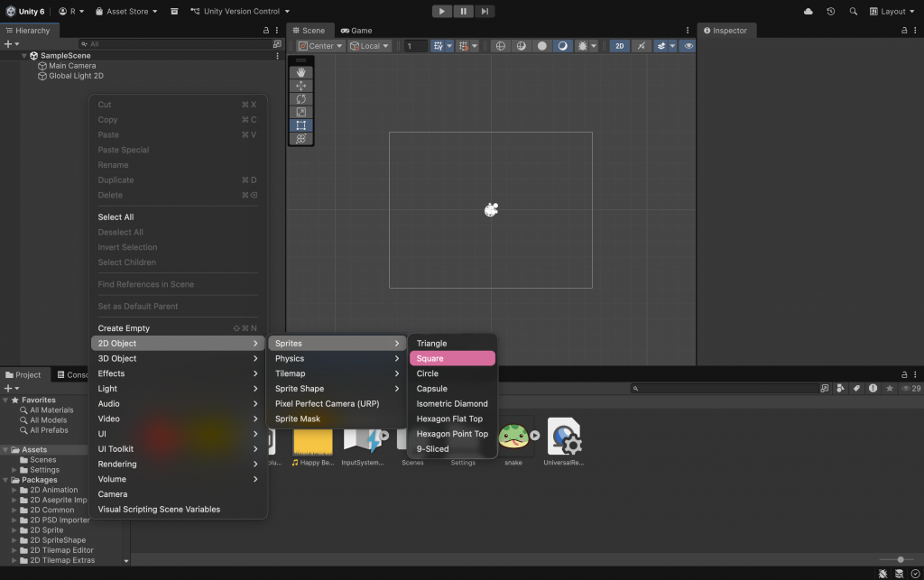Choose Triangle from Sprites submenu
924x580 pixels.
452,344
